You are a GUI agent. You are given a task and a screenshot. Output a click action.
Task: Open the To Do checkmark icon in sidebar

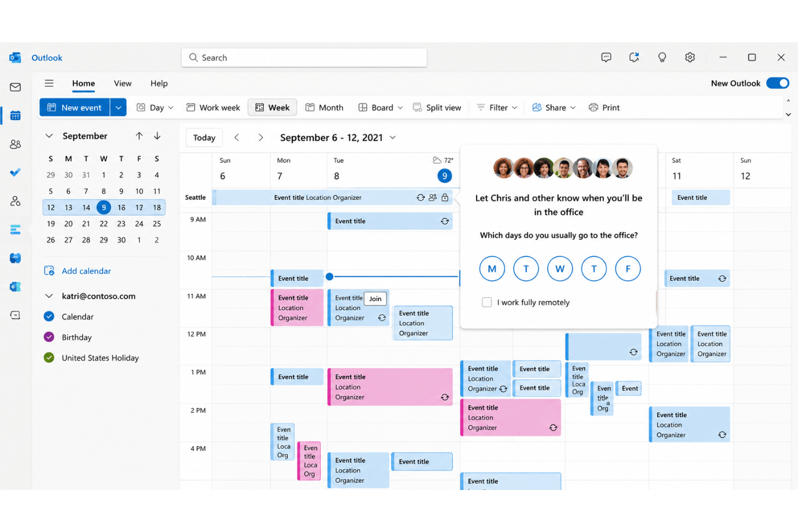15,172
